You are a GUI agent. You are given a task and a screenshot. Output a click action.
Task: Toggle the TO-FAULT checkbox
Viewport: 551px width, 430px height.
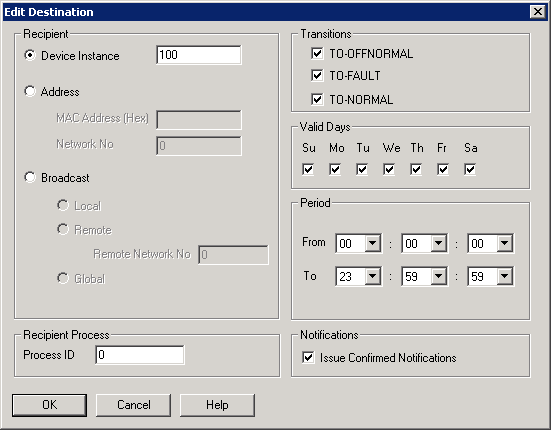(x=317, y=75)
